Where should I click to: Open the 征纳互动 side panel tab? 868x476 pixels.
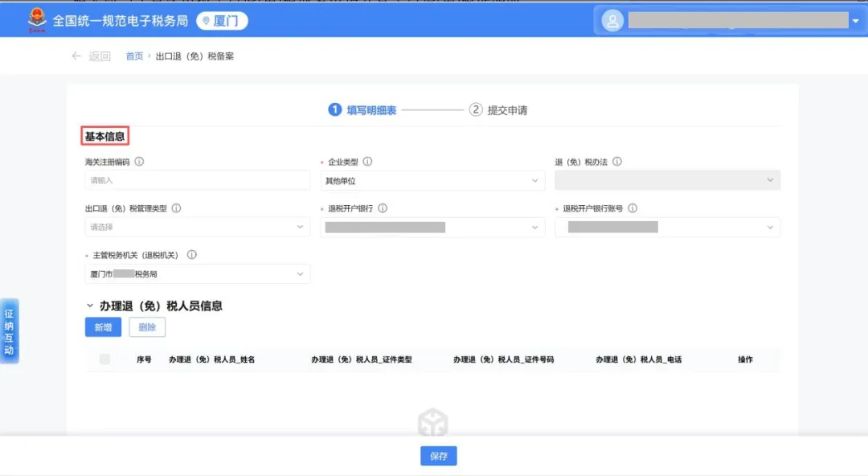(10, 330)
